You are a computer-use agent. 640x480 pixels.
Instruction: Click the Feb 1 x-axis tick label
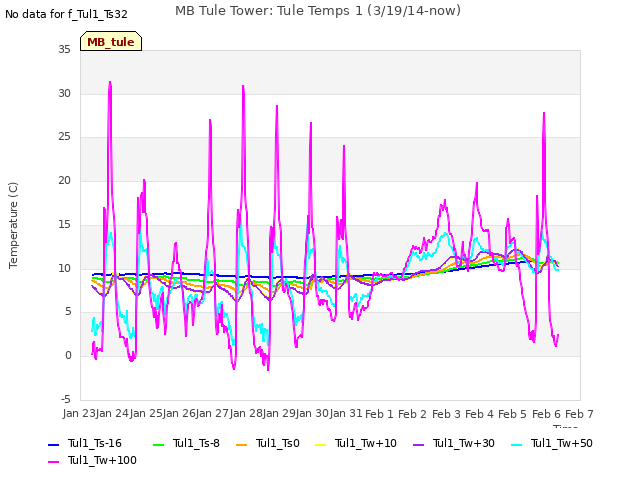[379, 414]
